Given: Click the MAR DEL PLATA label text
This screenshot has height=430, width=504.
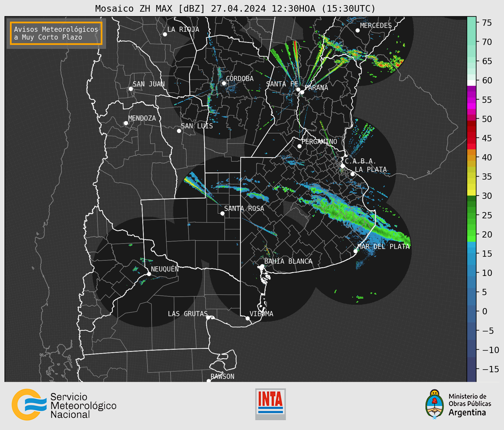Looking at the screenshot, I should coord(384,247).
